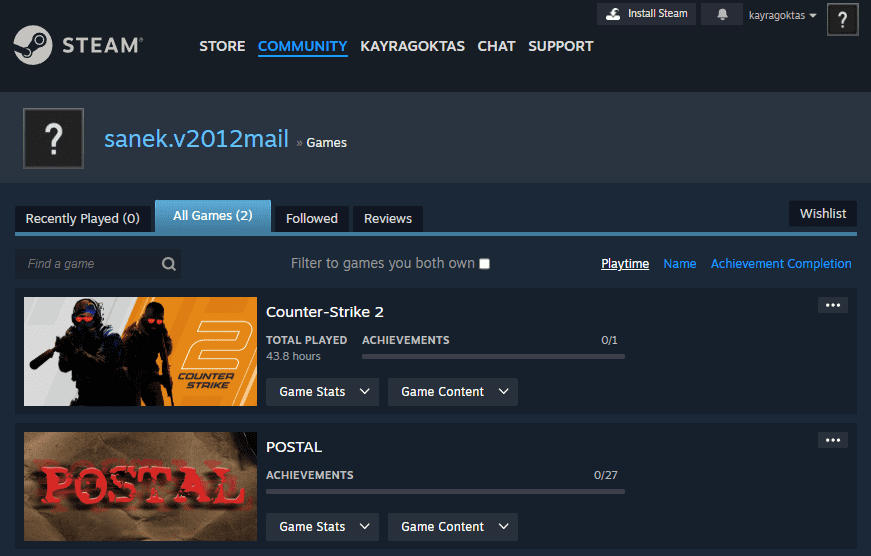Open the kayragoktas account dropdown
This screenshot has width=871, height=556.
tap(782, 15)
